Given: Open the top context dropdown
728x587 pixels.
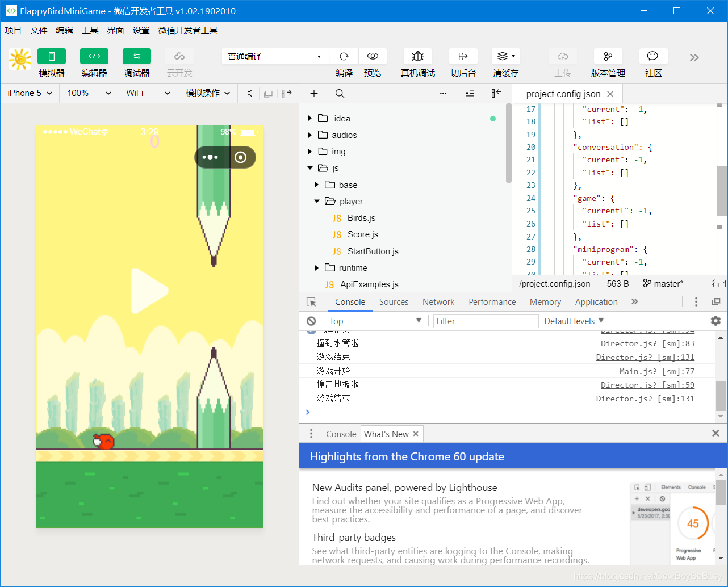Looking at the screenshot, I should (375, 321).
